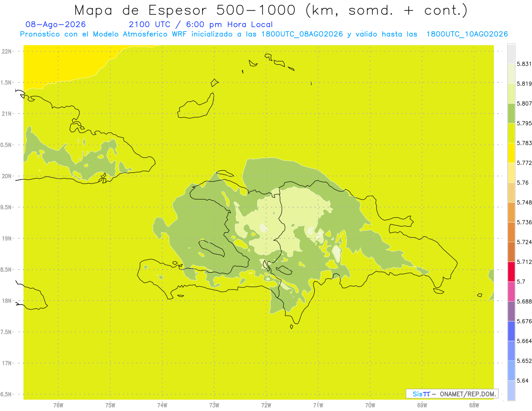Click the green legend swatch between 5.795 and 5.807

[511, 113]
